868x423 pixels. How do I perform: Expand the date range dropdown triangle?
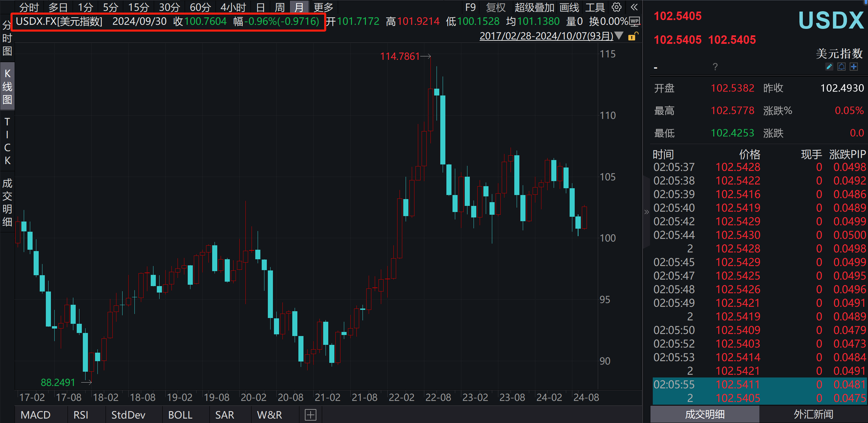[619, 36]
